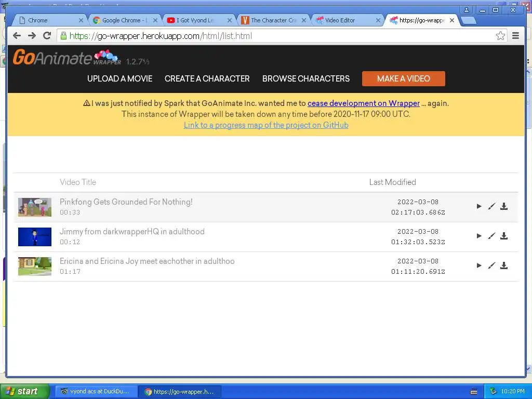Click the 'Last Modified' column header
Image resolution: width=532 pixels, height=399 pixels.
point(393,182)
